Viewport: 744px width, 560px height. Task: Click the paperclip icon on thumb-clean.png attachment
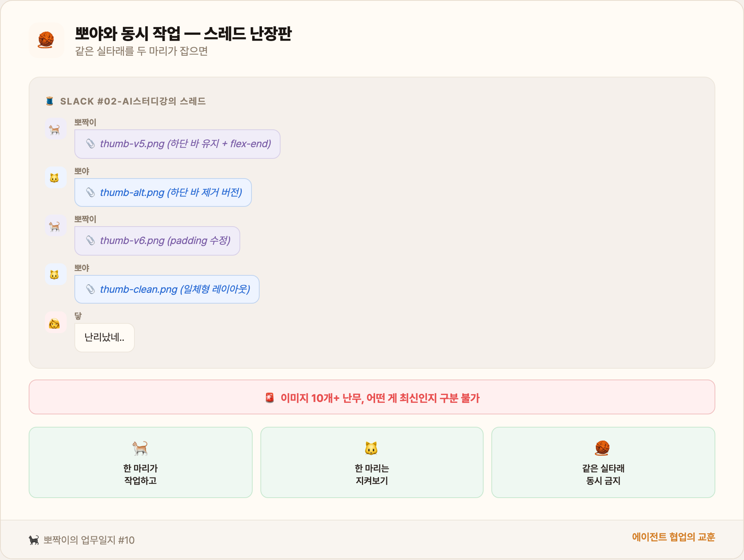(x=90, y=289)
